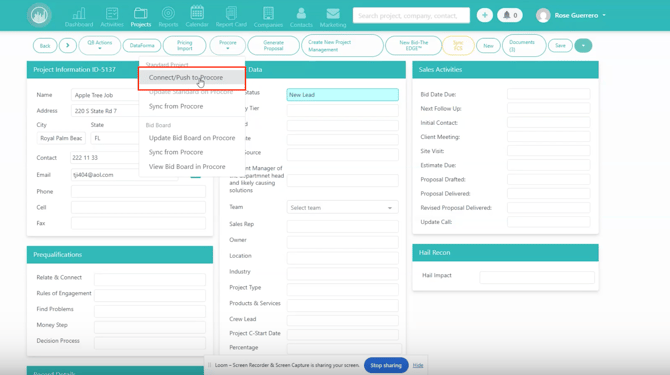Click the Prequalifications panel header
Image resolution: width=670 pixels, height=375 pixels.
[120, 255]
